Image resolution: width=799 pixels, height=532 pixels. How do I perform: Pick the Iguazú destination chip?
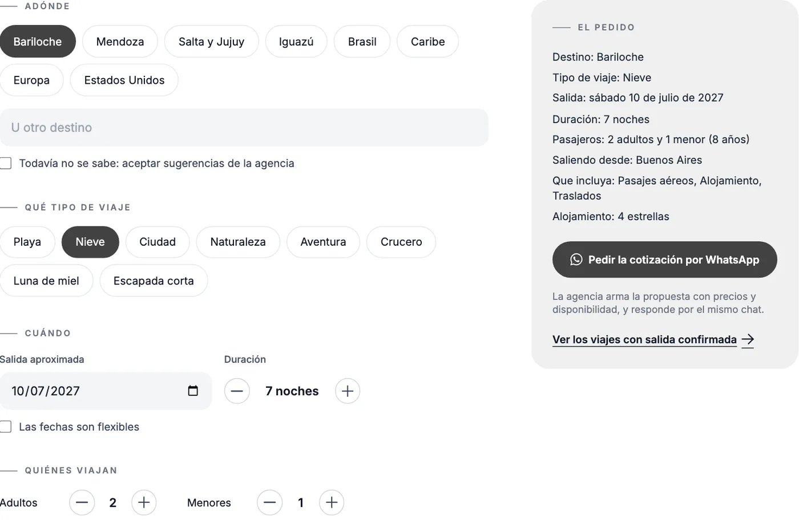point(296,42)
